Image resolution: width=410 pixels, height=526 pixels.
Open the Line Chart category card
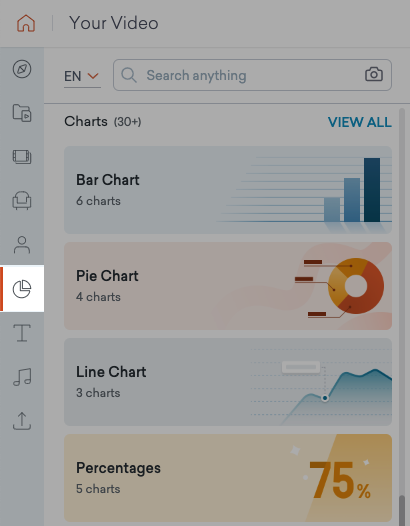point(228,382)
